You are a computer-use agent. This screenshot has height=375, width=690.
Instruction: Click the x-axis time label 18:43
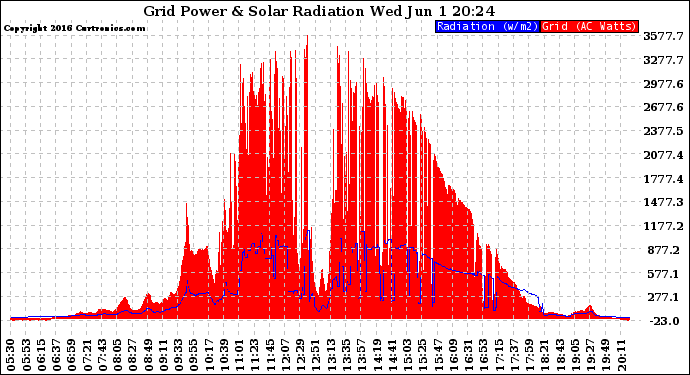point(561,355)
